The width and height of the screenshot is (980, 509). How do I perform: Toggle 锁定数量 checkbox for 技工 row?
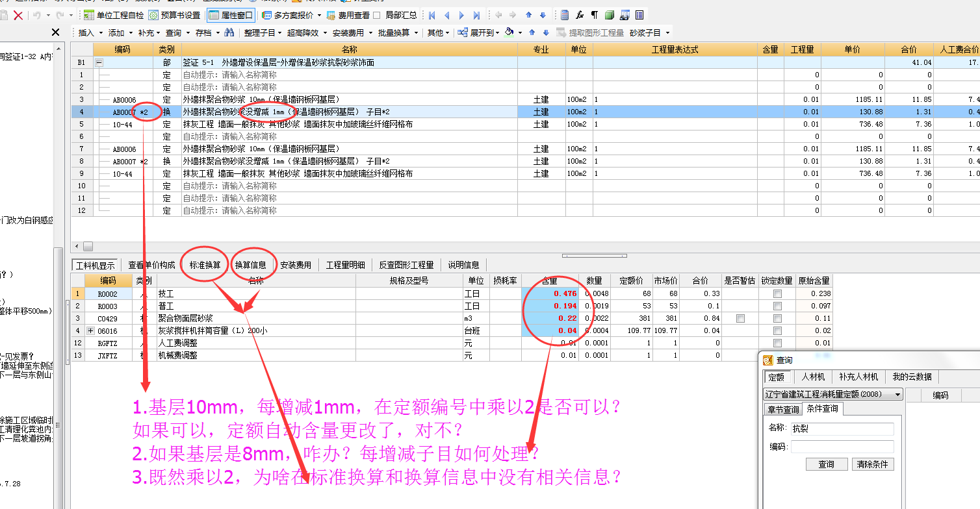tap(777, 293)
